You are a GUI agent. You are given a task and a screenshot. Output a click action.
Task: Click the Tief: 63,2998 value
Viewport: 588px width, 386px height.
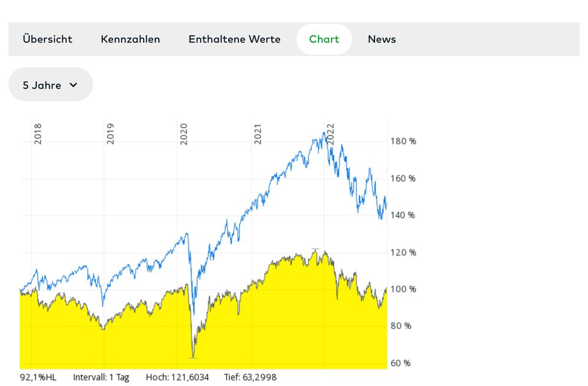pyautogui.click(x=250, y=377)
